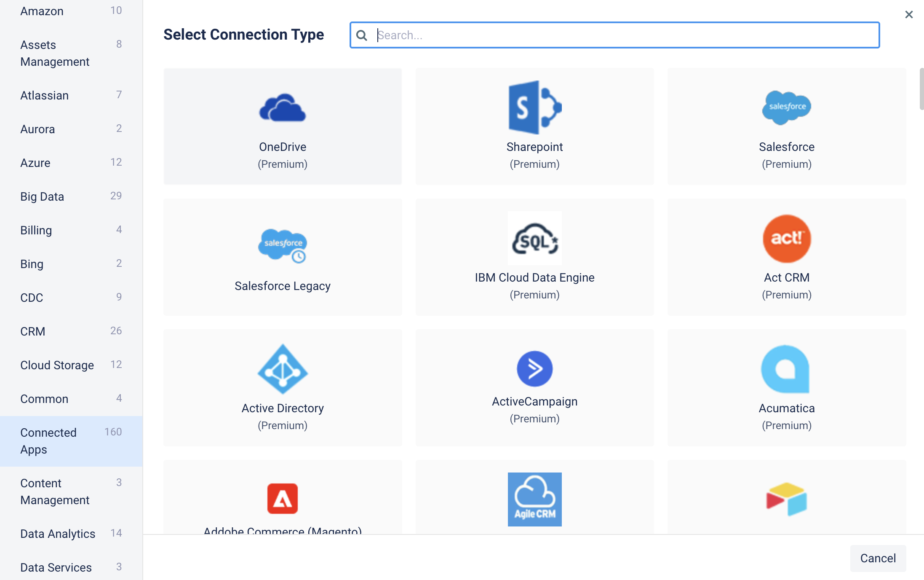This screenshot has height=580, width=924.
Task: Cancel the connection selection
Action: (x=878, y=558)
